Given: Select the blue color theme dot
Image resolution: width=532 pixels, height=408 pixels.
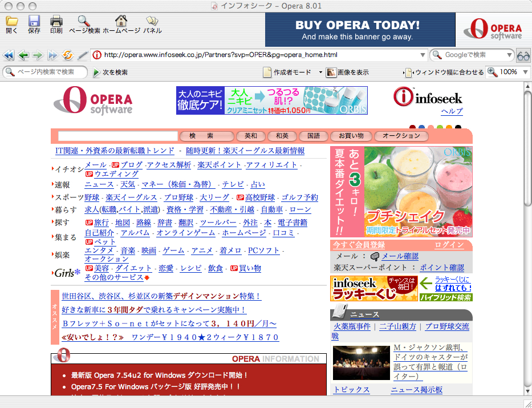Looking at the screenshot, I should (421, 127).
